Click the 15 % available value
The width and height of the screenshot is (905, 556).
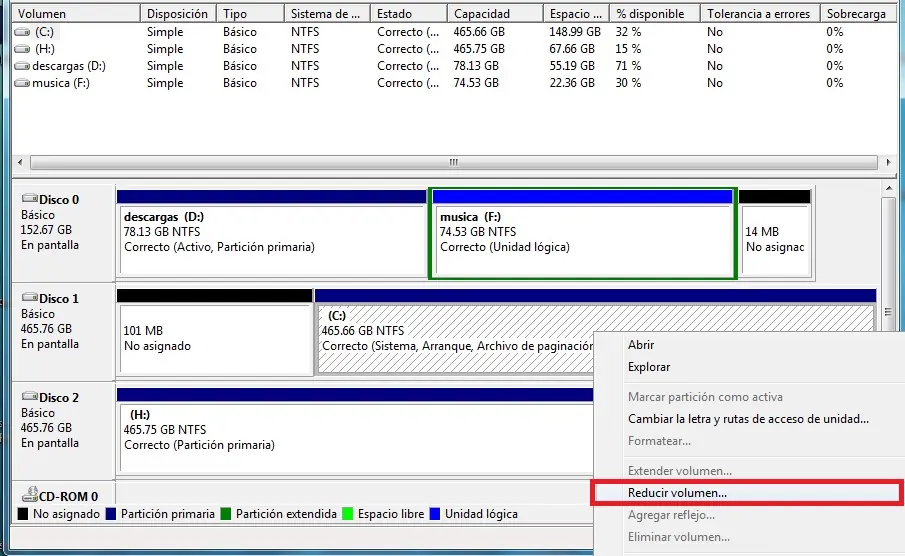click(x=628, y=49)
